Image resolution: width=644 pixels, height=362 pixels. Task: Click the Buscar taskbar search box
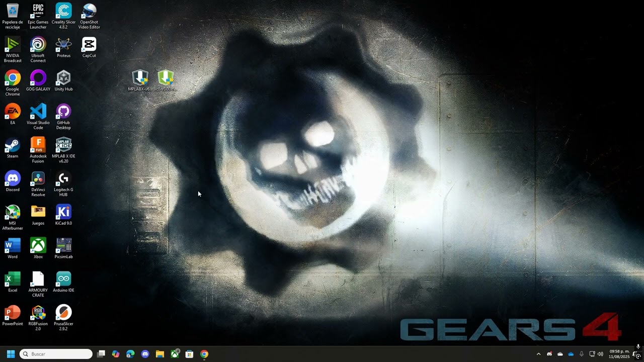click(x=56, y=354)
